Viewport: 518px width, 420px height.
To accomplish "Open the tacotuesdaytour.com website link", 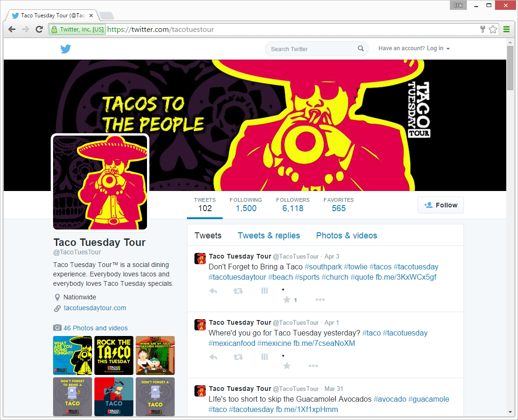I will pyautogui.click(x=95, y=308).
